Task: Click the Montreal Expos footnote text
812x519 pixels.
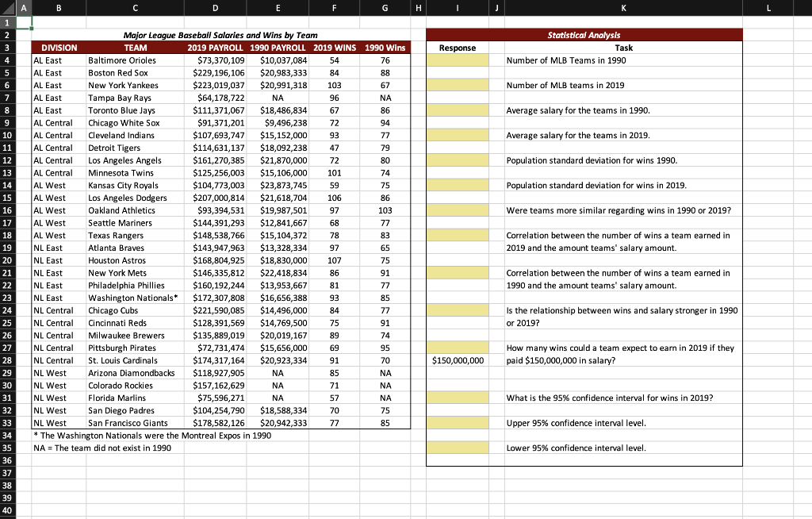Action: click(x=152, y=436)
